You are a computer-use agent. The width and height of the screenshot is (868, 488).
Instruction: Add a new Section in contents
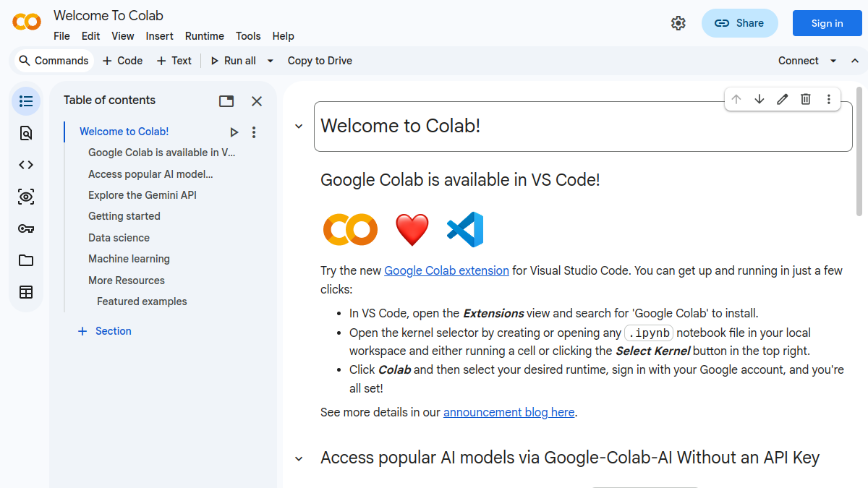tap(105, 331)
